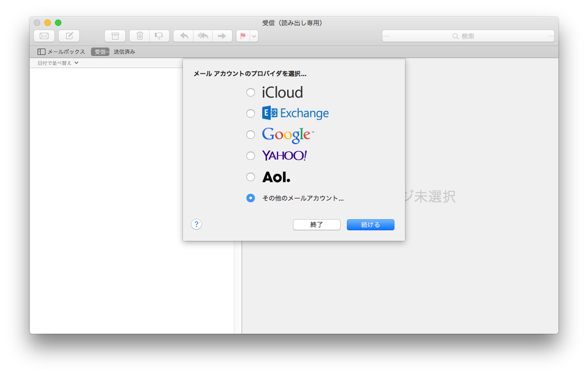
Task: Flag message with the red flag icon
Action: pos(243,36)
